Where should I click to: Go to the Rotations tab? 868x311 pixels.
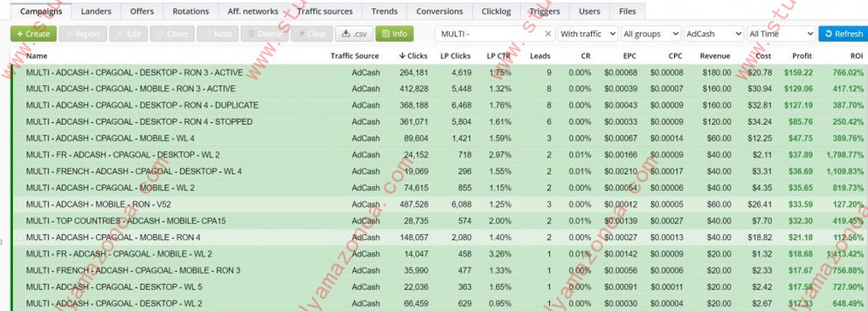pyautogui.click(x=190, y=11)
